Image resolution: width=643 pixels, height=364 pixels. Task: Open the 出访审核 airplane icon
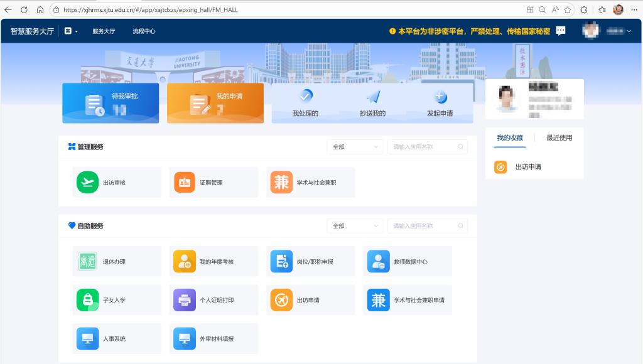[87, 182]
